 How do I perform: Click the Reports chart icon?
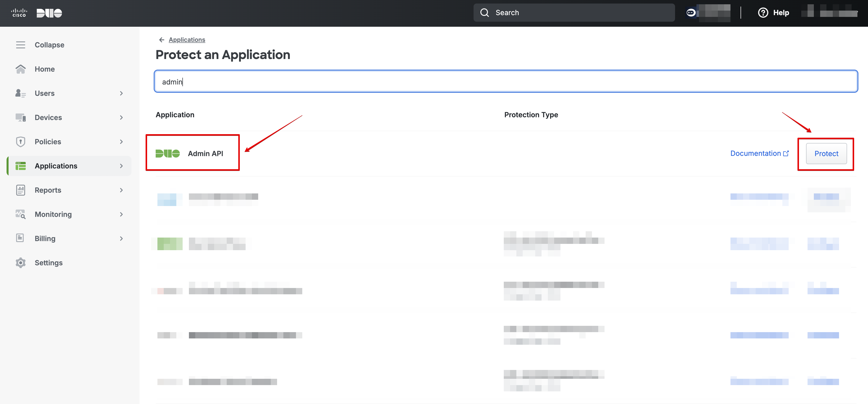[21, 190]
